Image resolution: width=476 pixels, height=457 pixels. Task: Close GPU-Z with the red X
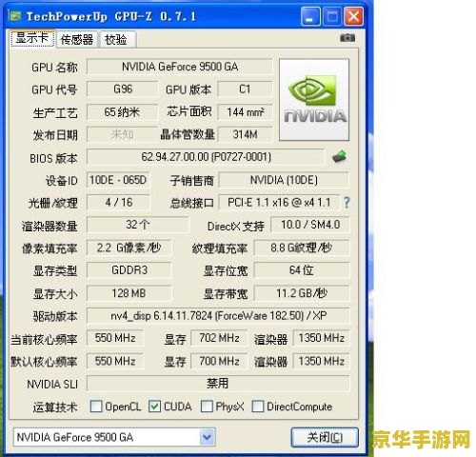[353, 16]
